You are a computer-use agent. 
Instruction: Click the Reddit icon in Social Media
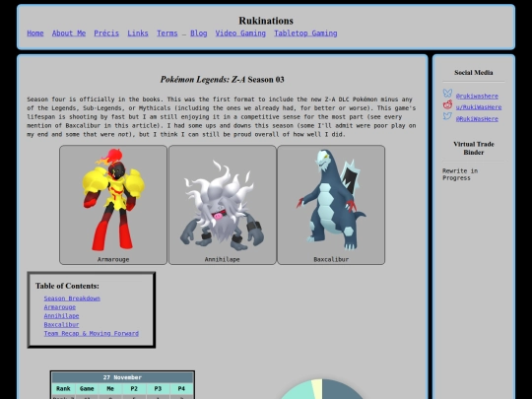pos(447,104)
